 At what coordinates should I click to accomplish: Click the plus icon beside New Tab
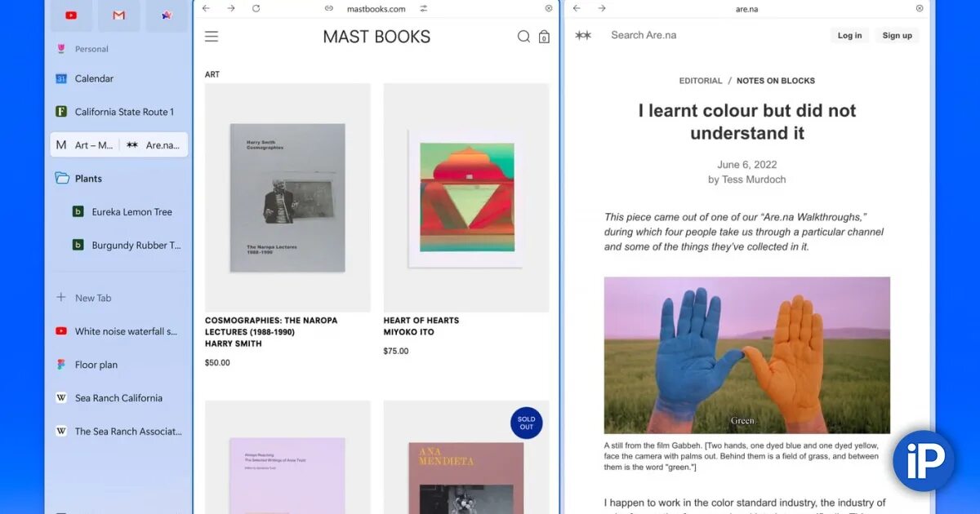pos(60,298)
